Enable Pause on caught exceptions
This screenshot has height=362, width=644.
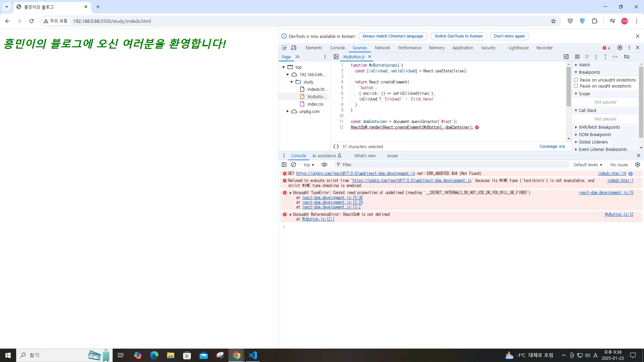pyautogui.click(x=576, y=86)
